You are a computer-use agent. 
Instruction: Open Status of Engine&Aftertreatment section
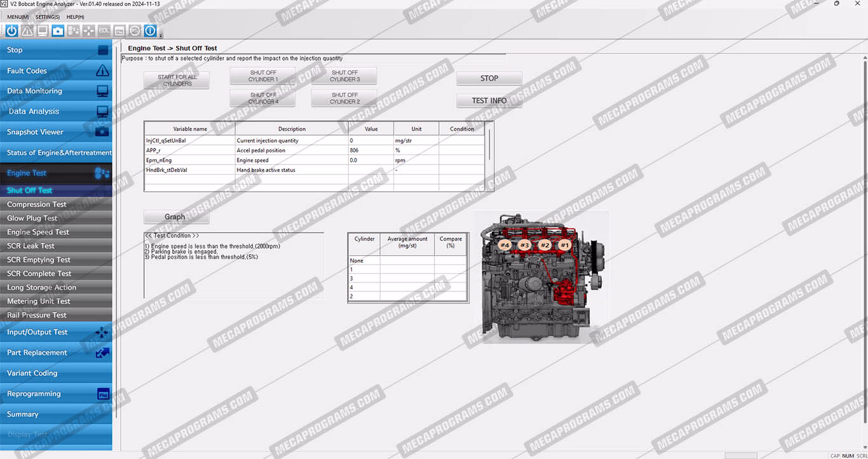point(56,152)
